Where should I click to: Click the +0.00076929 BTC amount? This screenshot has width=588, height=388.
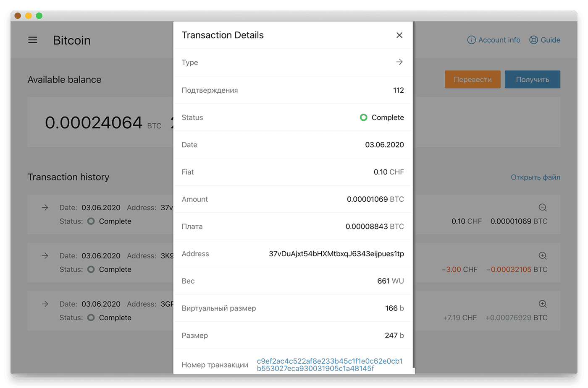(x=517, y=318)
